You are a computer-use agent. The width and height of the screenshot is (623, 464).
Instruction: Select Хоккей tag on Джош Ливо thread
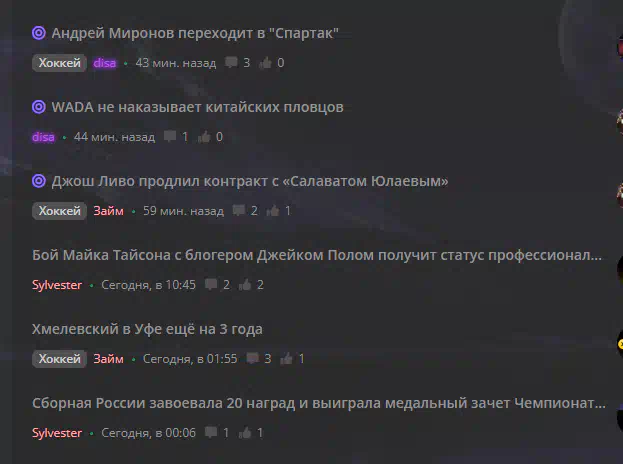point(60,211)
